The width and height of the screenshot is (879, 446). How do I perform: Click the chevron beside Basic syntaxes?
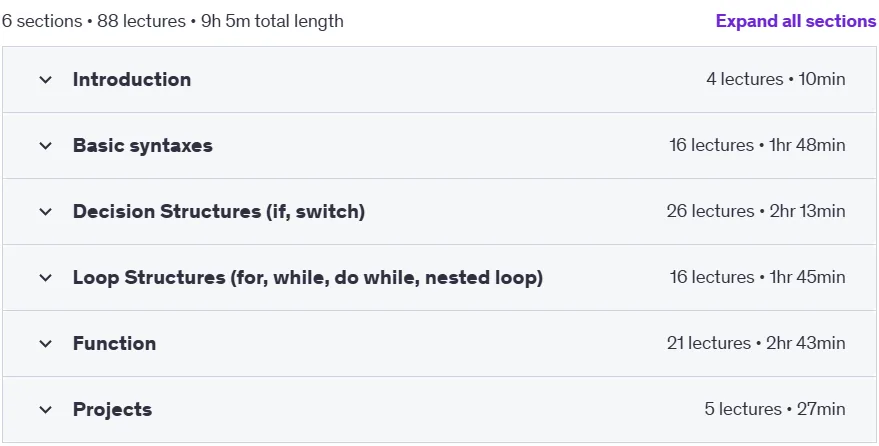[45, 146]
